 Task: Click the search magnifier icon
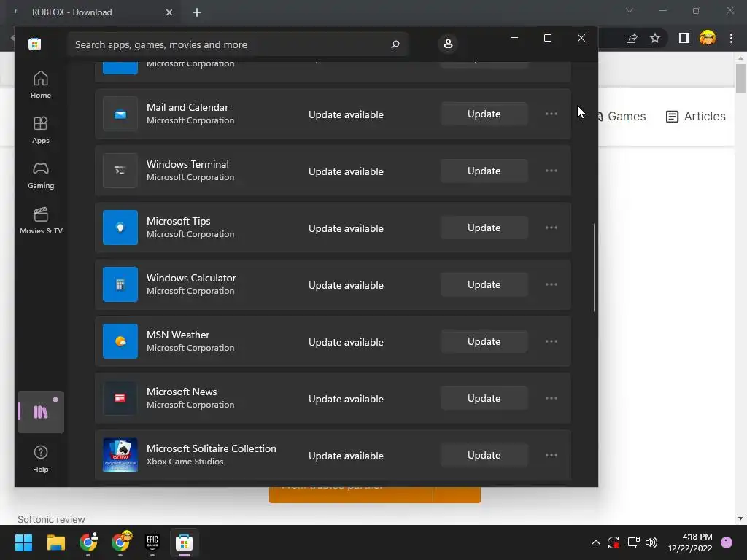coord(395,44)
